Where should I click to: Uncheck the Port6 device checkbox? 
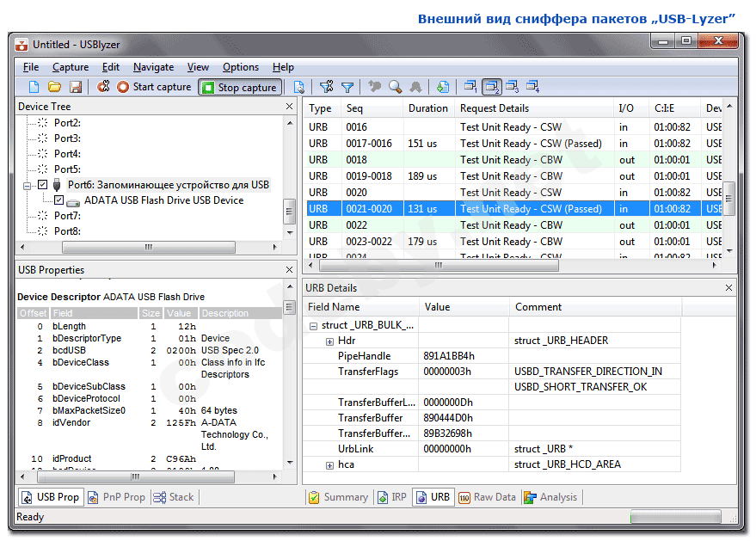tap(43, 185)
